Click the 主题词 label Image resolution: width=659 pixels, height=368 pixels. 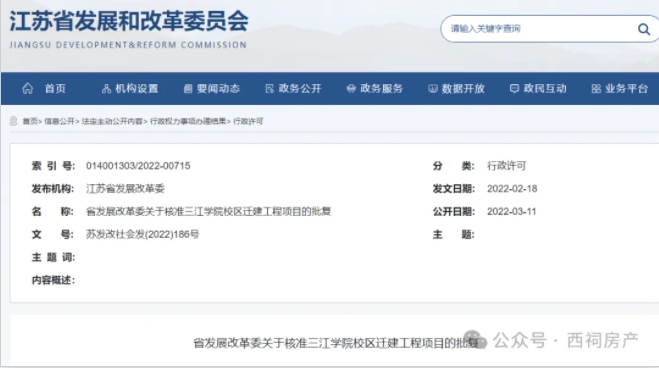pos(53,257)
